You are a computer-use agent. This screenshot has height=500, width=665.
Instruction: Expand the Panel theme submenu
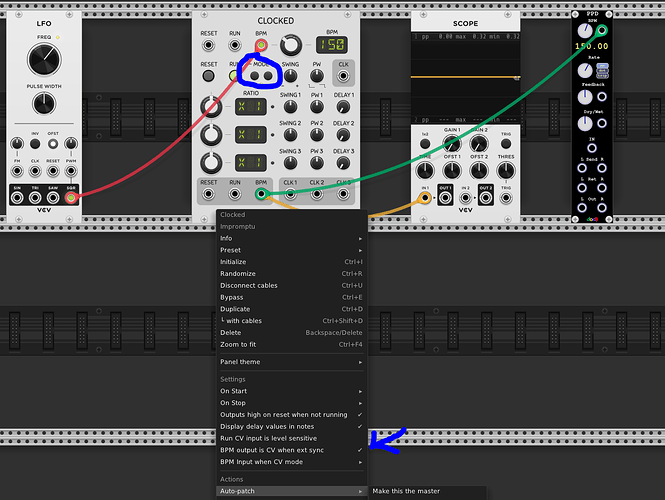[x=291, y=362]
